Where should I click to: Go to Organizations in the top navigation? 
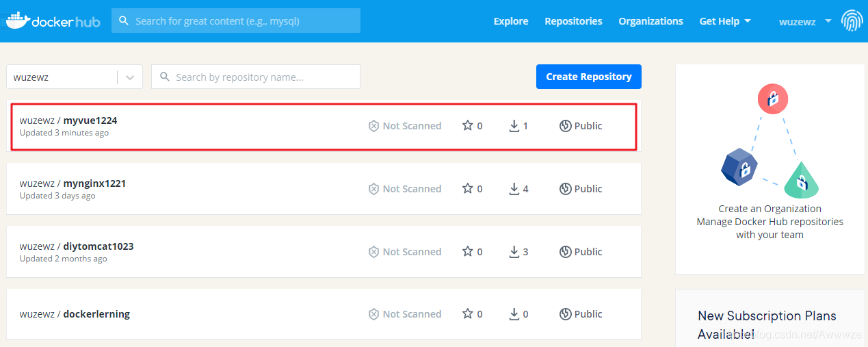(x=650, y=21)
